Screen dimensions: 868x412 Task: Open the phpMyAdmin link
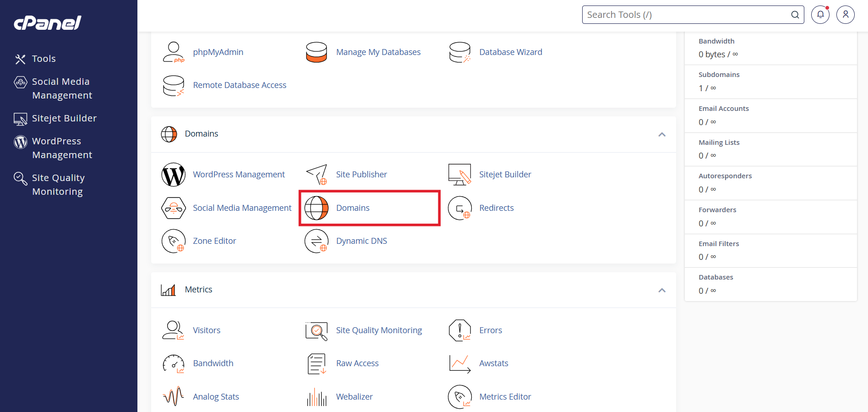point(218,52)
